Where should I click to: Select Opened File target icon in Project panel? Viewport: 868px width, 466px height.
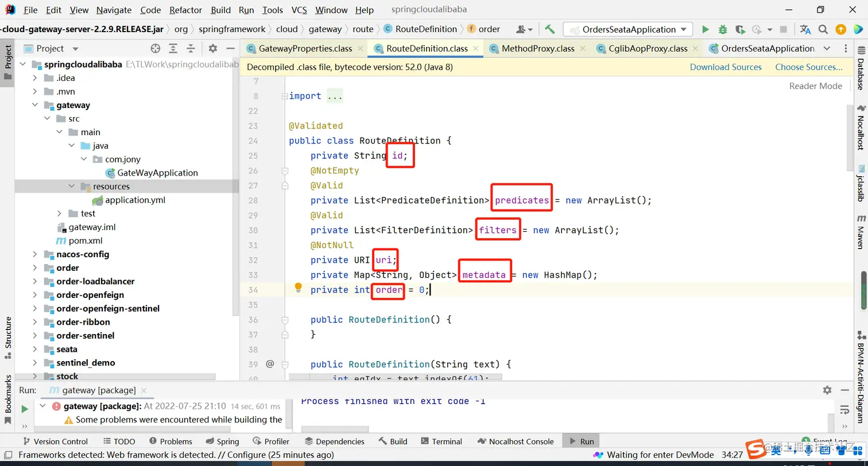point(155,49)
